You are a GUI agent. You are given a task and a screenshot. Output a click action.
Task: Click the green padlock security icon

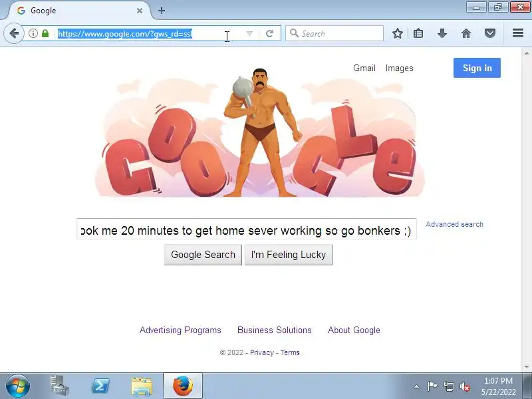pyautogui.click(x=45, y=33)
